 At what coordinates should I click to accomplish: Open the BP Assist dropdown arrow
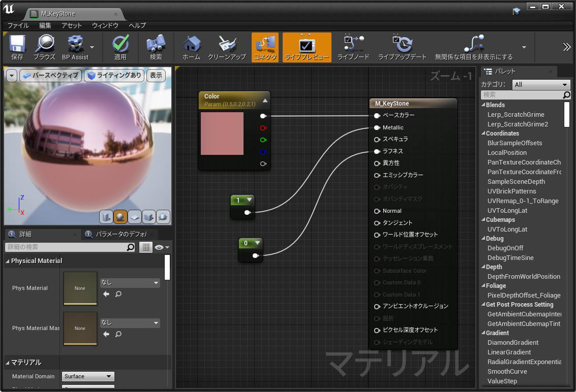pyautogui.click(x=92, y=47)
